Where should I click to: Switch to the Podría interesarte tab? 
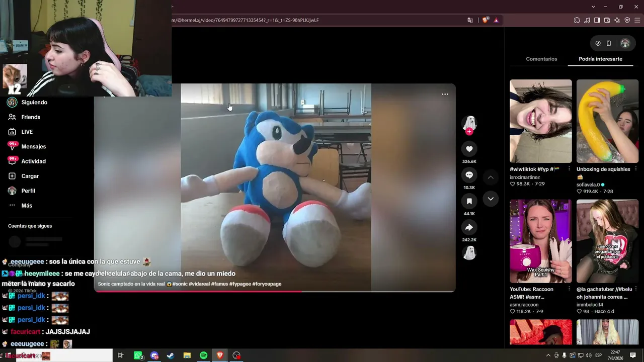[x=600, y=59]
